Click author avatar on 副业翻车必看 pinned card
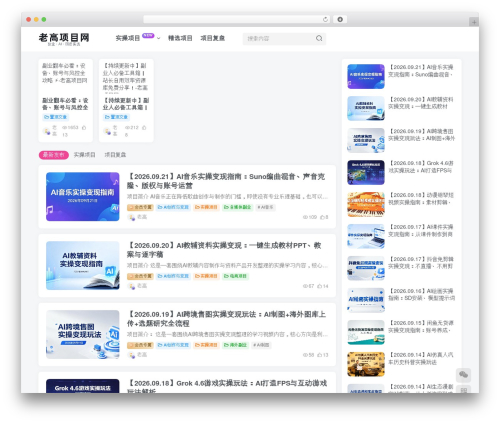Screen dimensions: 500x423 (47, 131)
